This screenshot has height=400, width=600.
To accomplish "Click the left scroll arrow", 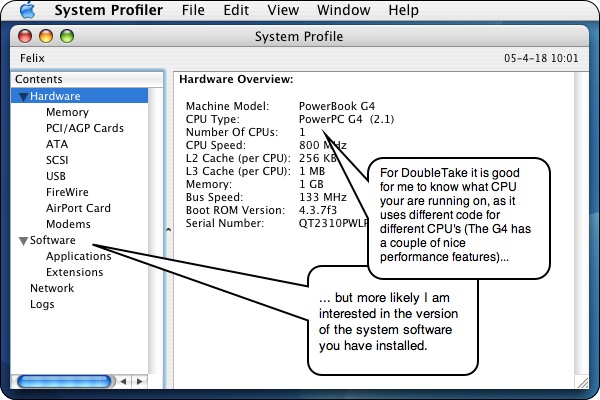I will pos(123,381).
